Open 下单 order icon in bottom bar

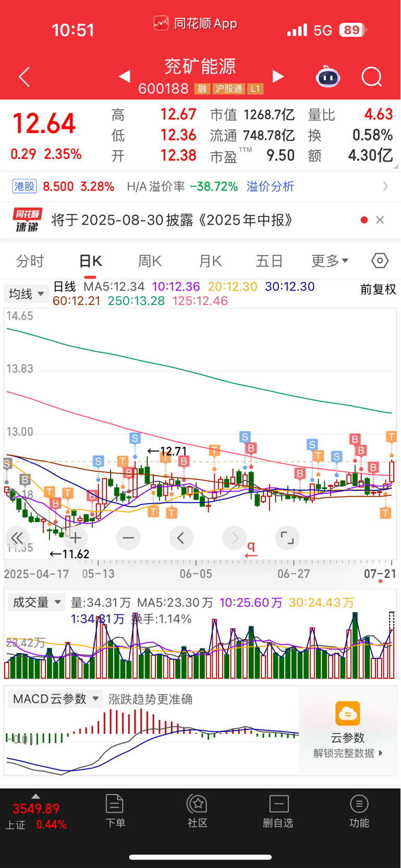(115, 803)
